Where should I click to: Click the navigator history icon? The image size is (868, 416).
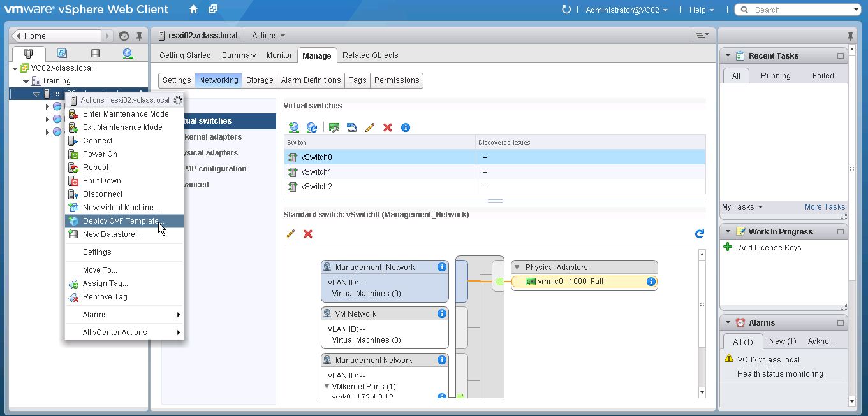click(x=124, y=36)
